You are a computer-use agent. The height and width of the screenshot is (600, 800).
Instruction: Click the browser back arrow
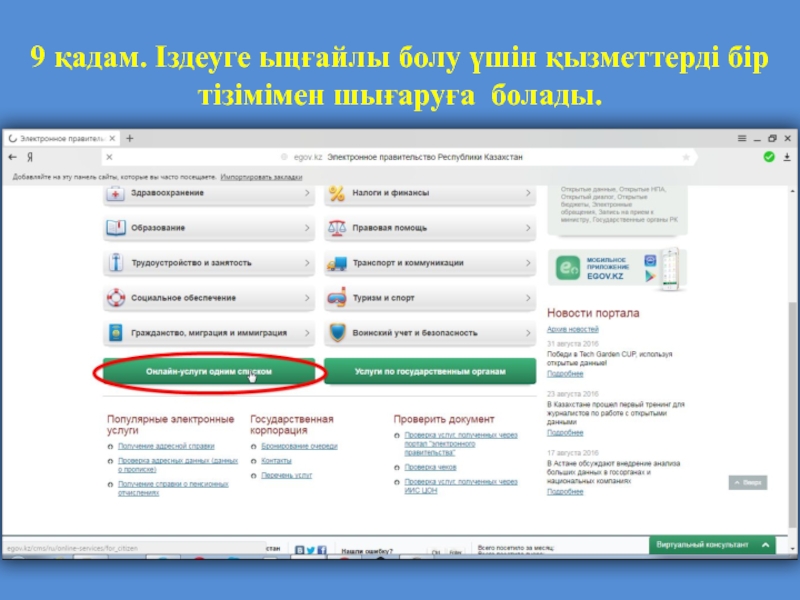[x=13, y=157]
